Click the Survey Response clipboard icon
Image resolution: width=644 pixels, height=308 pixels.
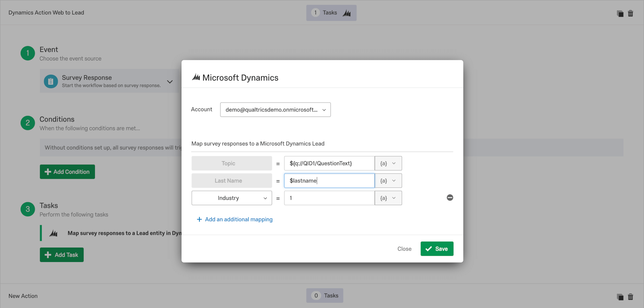(51, 82)
